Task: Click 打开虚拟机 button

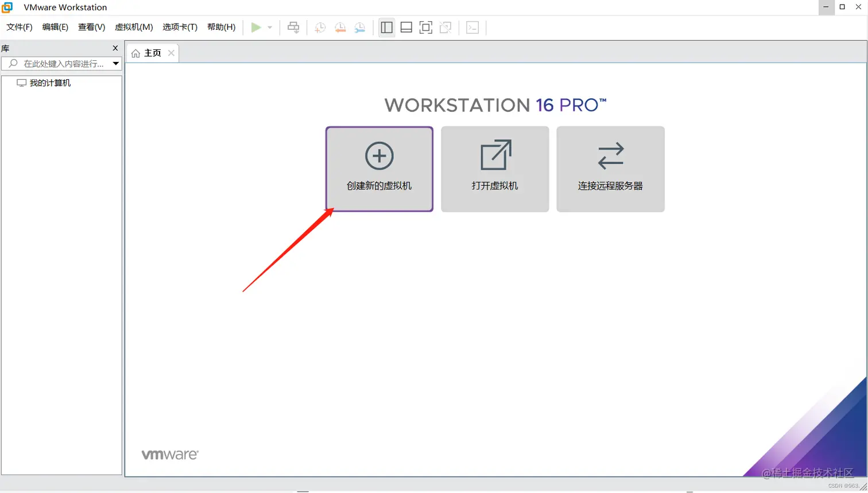Action: (495, 169)
